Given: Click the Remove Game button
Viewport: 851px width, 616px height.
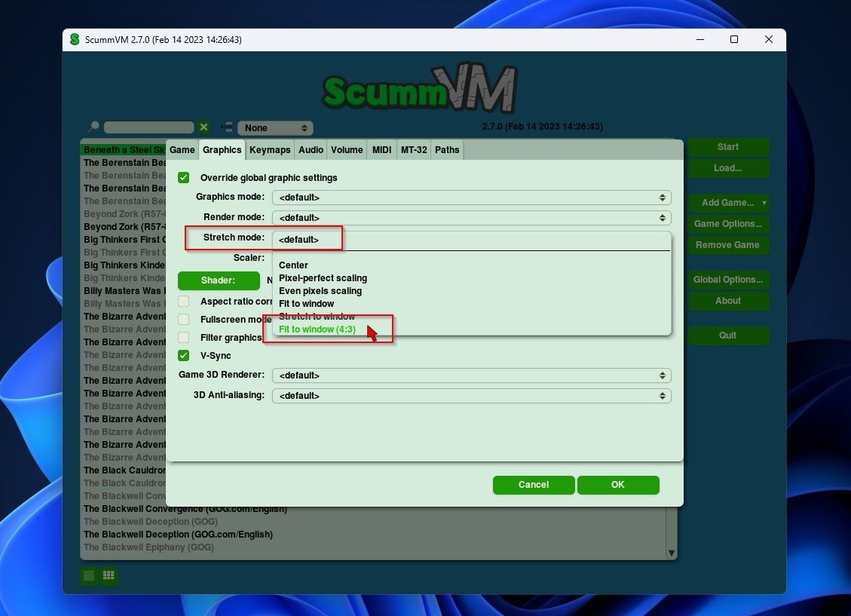Looking at the screenshot, I should pyautogui.click(x=728, y=245).
